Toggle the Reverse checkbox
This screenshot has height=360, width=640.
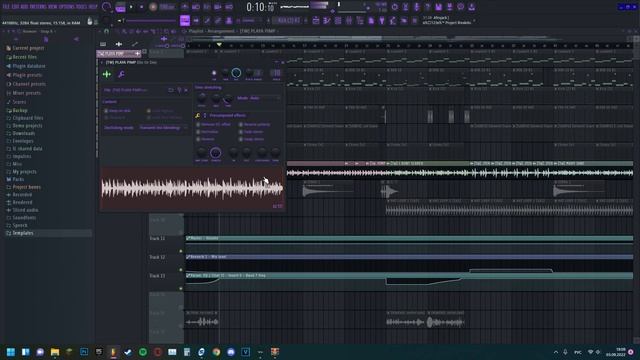[x=198, y=139]
